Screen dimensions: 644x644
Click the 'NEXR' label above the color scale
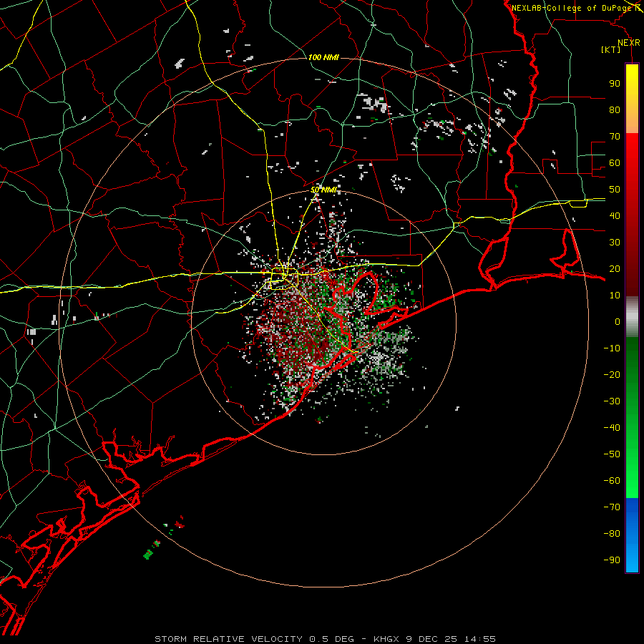pos(629,43)
